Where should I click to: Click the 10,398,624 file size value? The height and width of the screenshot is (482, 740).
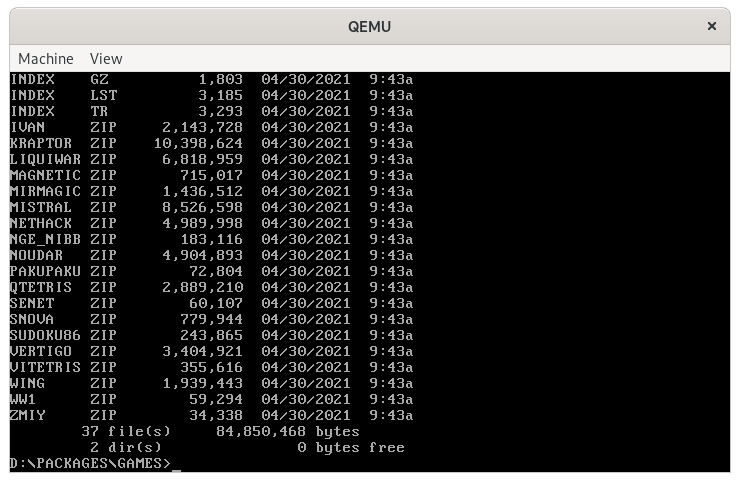point(198,143)
